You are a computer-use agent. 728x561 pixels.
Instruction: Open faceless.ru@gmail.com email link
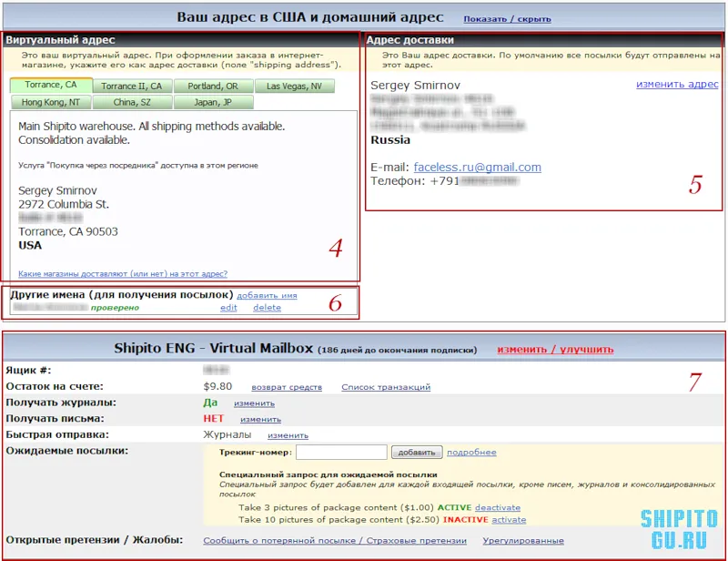(477, 167)
